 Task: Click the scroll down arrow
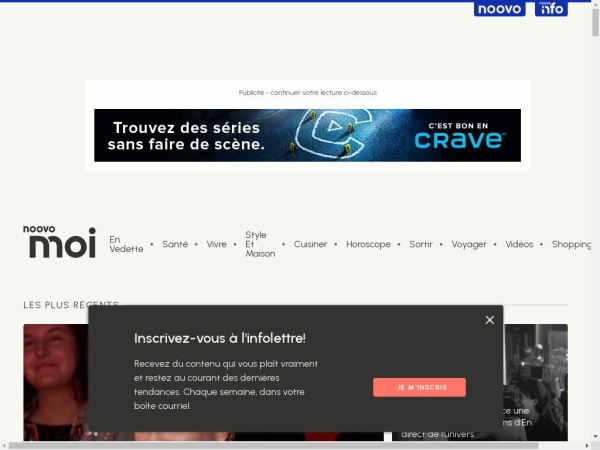[x=595, y=437]
